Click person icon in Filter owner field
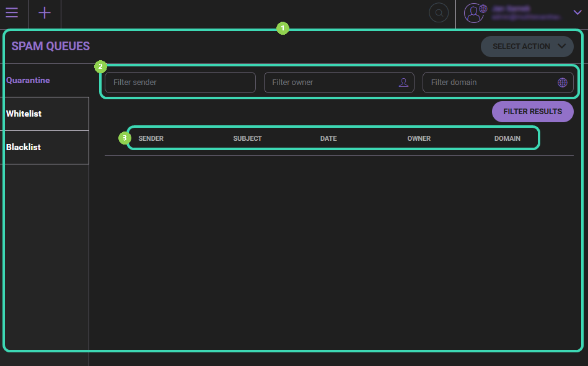The width and height of the screenshot is (588, 366). point(403,83)
